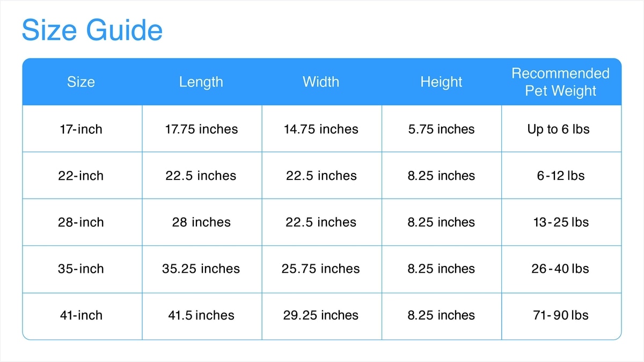The height and width of the screenshot is (362, 644).
Task: Select the Up to 6 lbs cell
Action: [559, 129]
